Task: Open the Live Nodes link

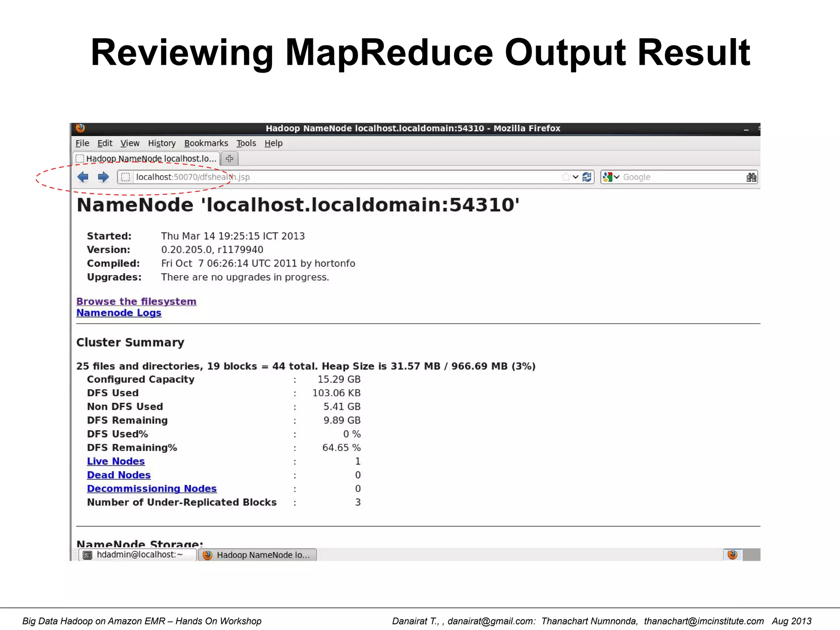Action: point(116,461)
